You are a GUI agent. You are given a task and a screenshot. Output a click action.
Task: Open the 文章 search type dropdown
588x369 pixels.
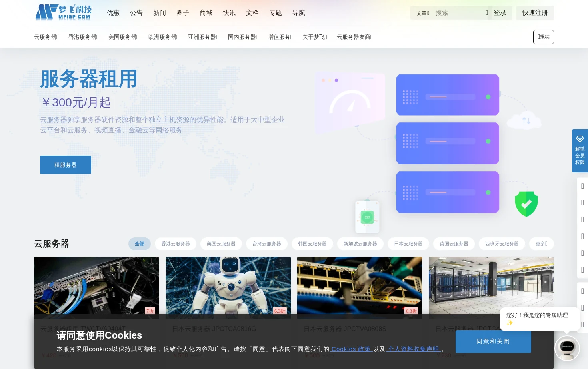423,13
